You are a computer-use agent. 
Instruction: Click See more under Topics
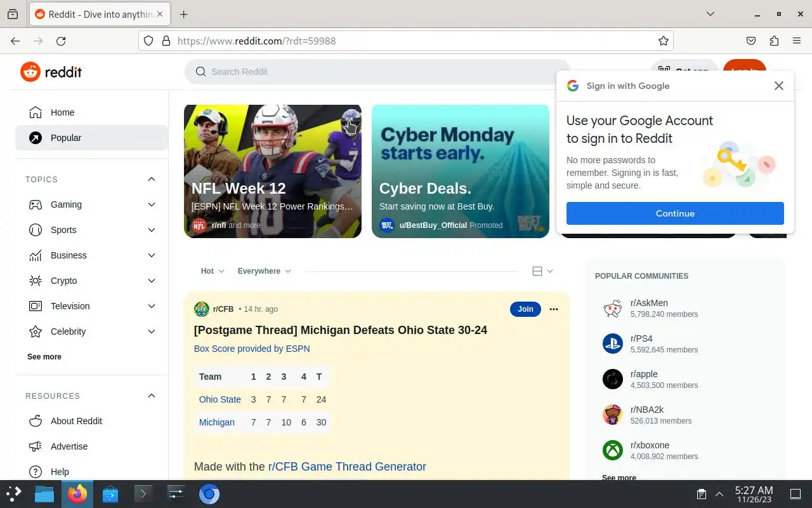pos(44,357)
